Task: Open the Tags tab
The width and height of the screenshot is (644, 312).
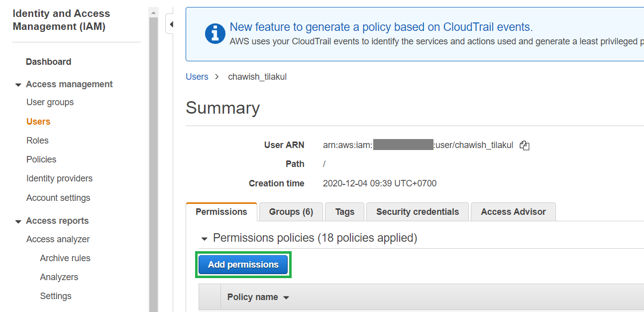Action: (x=344, y=211)
